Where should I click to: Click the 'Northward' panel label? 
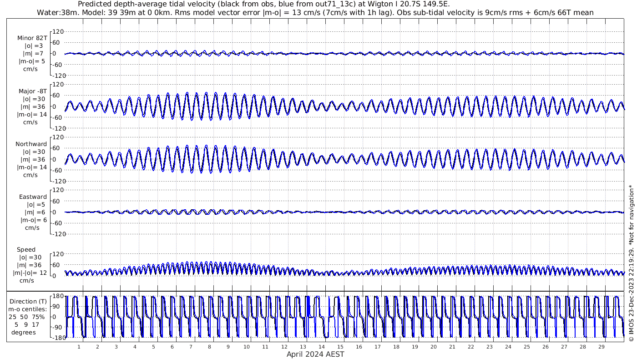[x=31, y=144]
